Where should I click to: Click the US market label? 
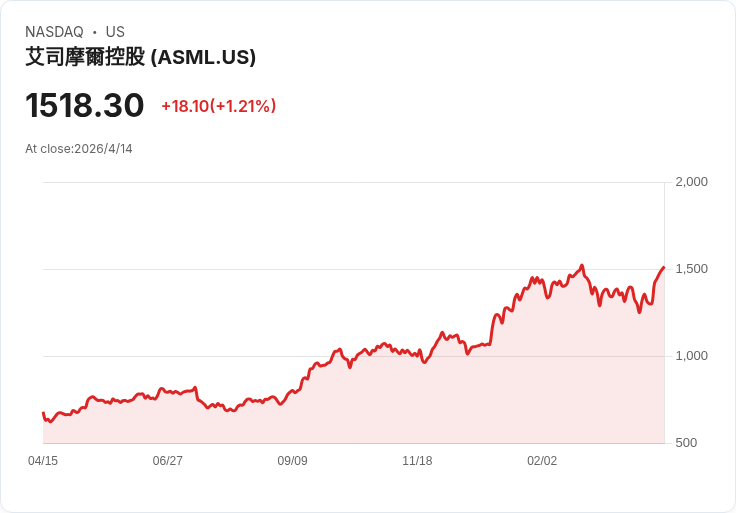click(x=115, y=32)
